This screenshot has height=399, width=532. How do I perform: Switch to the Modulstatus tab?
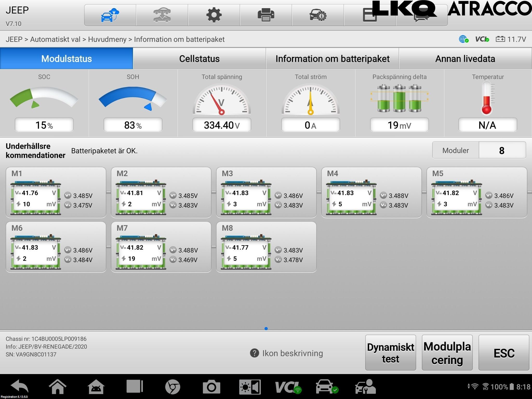[66, 58]
